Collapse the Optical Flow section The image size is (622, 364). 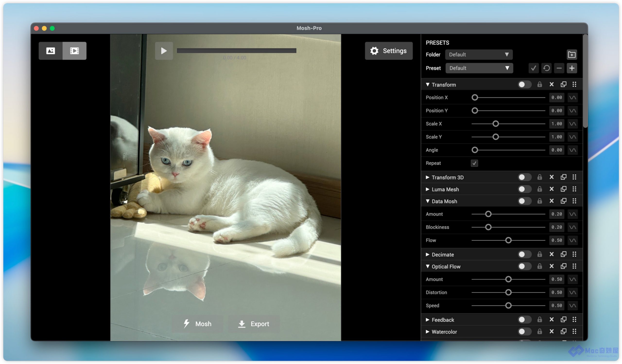[427, 266]
